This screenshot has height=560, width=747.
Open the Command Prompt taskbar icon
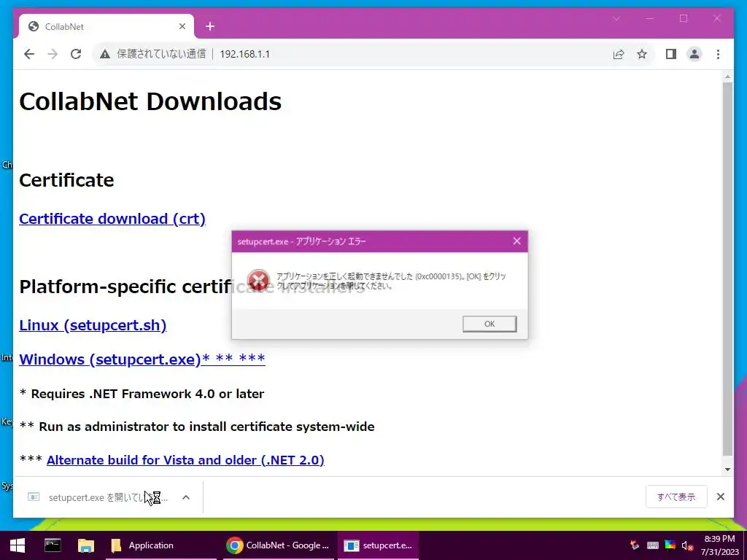point(53,545)
